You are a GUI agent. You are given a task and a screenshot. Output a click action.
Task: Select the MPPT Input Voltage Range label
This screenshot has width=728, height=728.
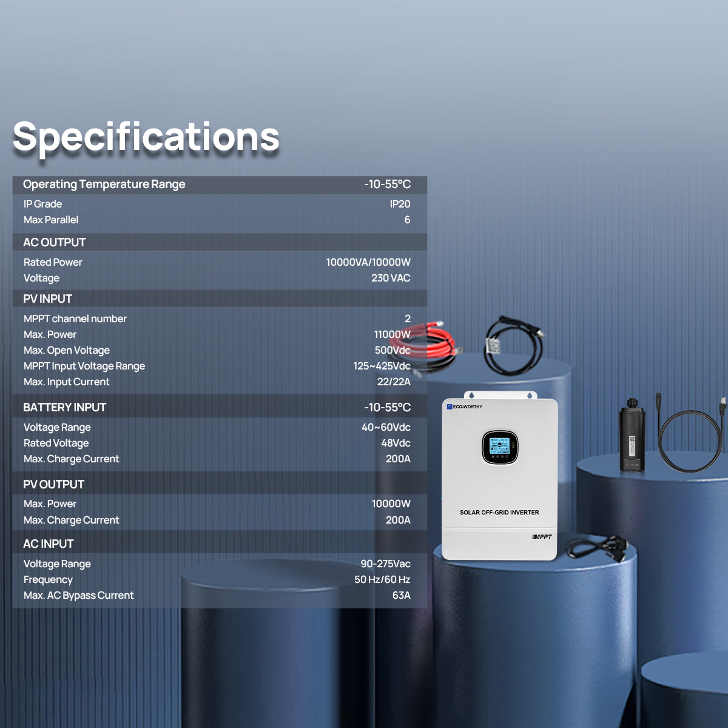click(84, 366)
